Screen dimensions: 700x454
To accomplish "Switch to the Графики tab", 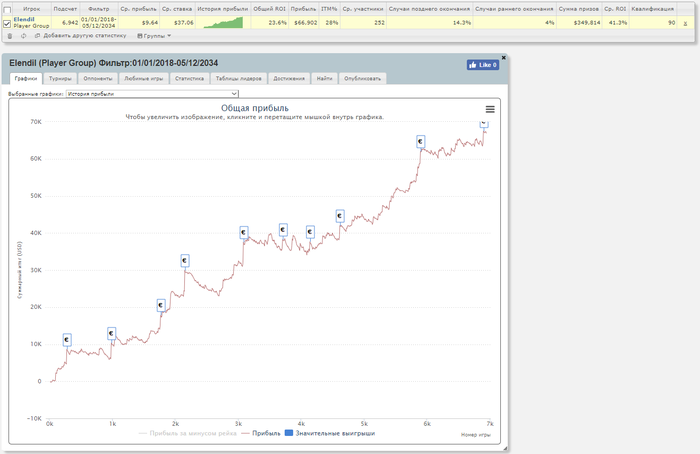I will (26, 79).
